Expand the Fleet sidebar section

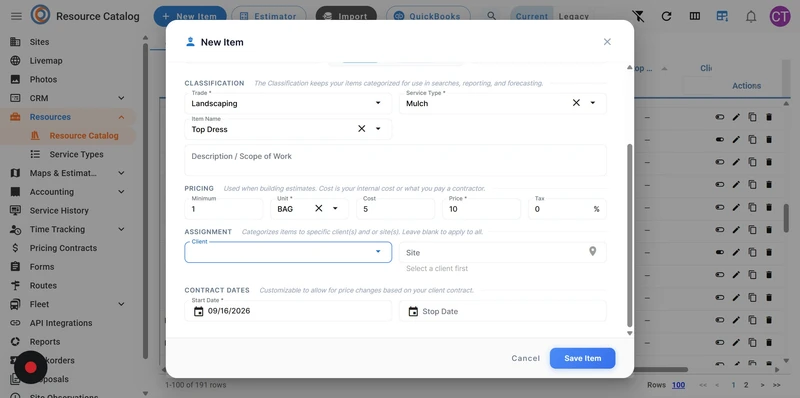[x=121, y=304]
